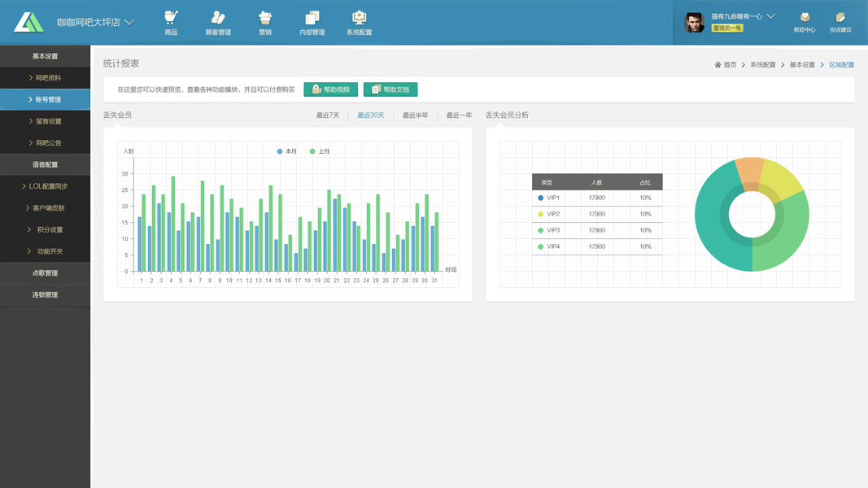Click 区域配置 breadcrumb link
Viewport: 868px width, 488px height.
(841, 65)
